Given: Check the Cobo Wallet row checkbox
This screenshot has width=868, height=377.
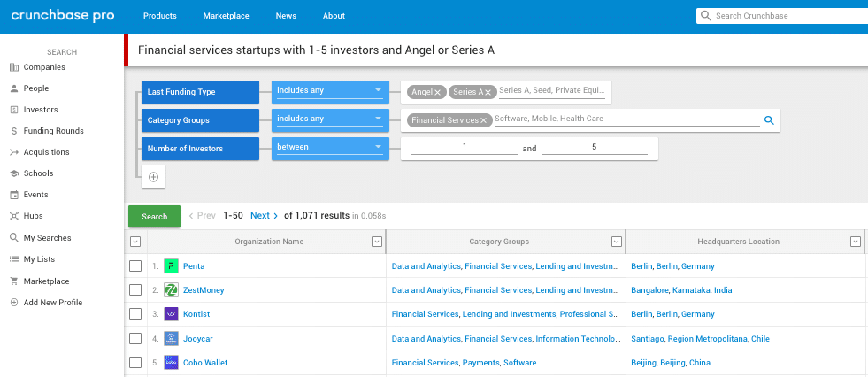Looking at the screenshot, I should 135,363.
